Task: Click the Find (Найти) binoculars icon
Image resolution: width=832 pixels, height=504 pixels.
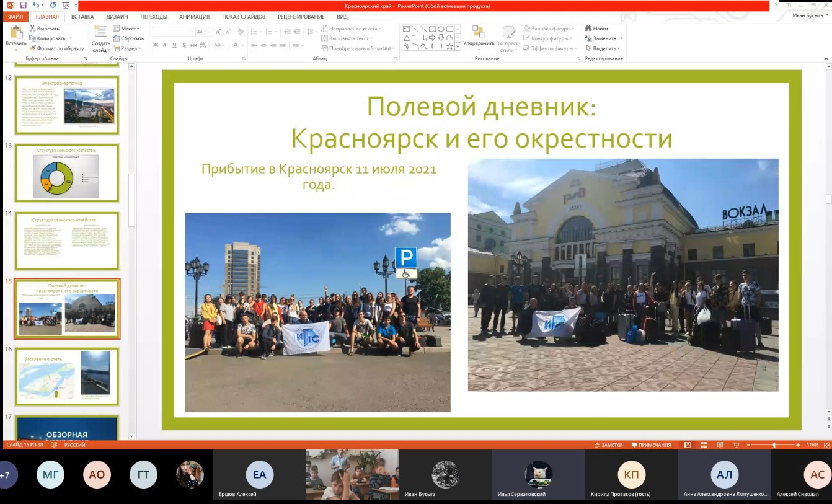Action: 596,29
